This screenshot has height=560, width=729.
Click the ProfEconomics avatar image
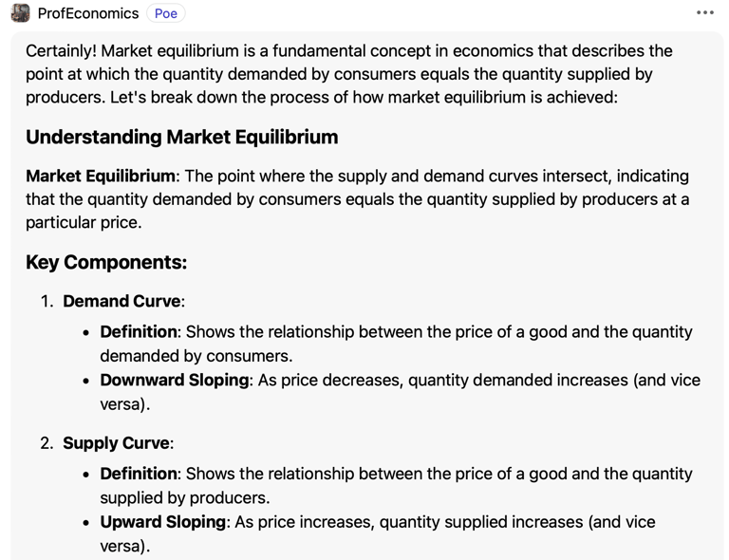click(21, 13)
